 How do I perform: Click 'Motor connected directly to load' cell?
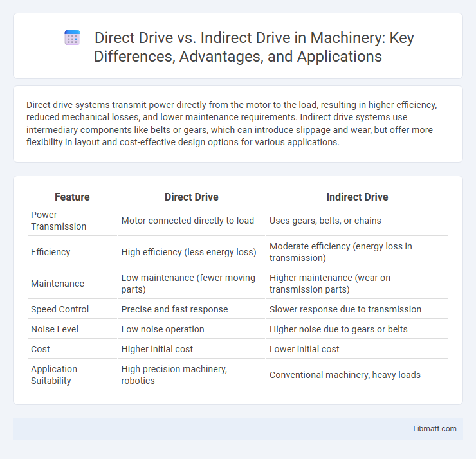pyautogui.click(x=192, y=221)
